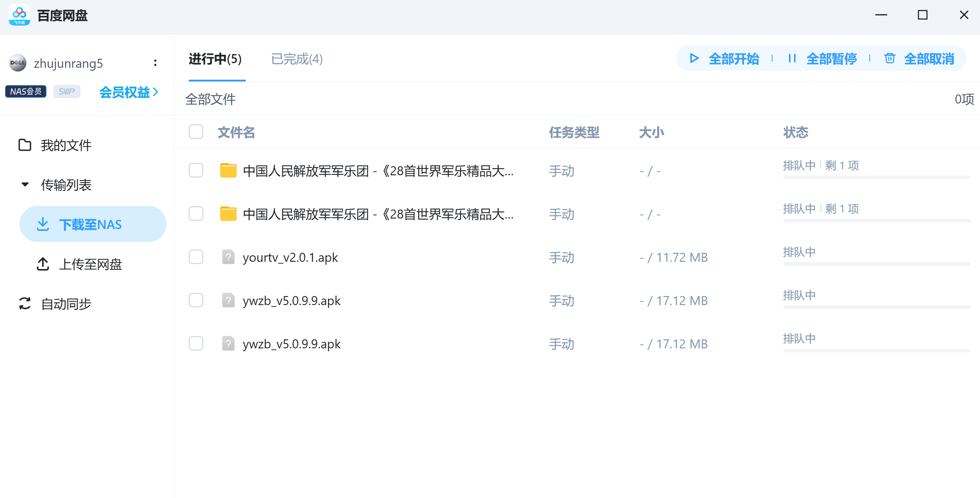Click the play icon for 全部开始

tap(694, 58)
